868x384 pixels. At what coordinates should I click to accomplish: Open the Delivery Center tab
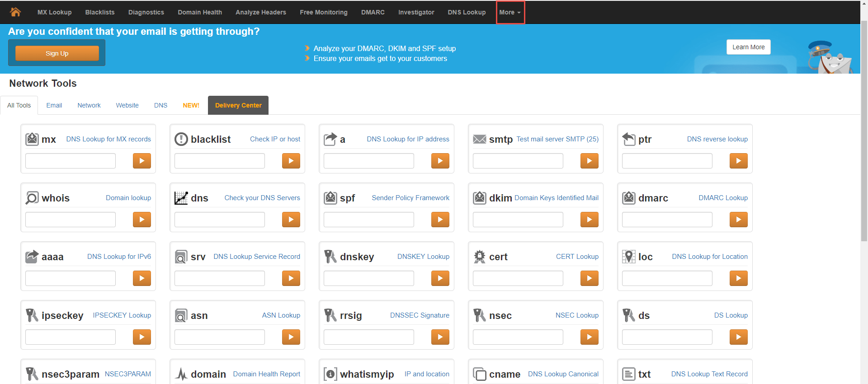238,105
